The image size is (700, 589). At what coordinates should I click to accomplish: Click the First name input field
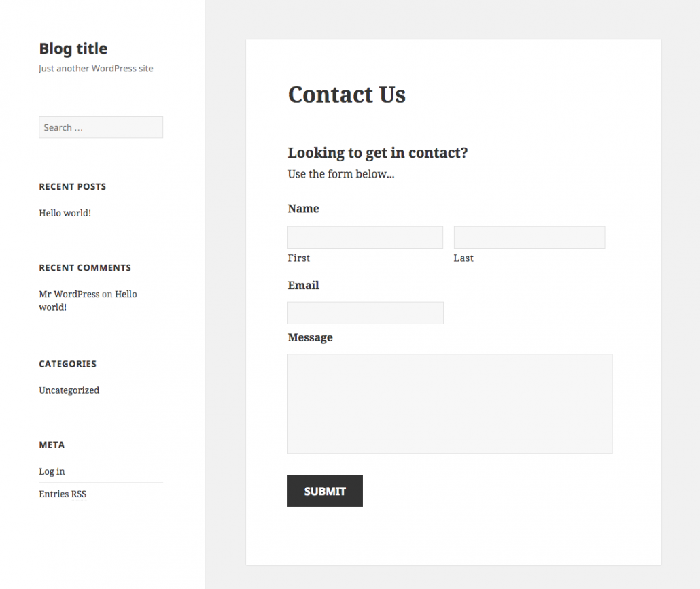click(365, 237)
